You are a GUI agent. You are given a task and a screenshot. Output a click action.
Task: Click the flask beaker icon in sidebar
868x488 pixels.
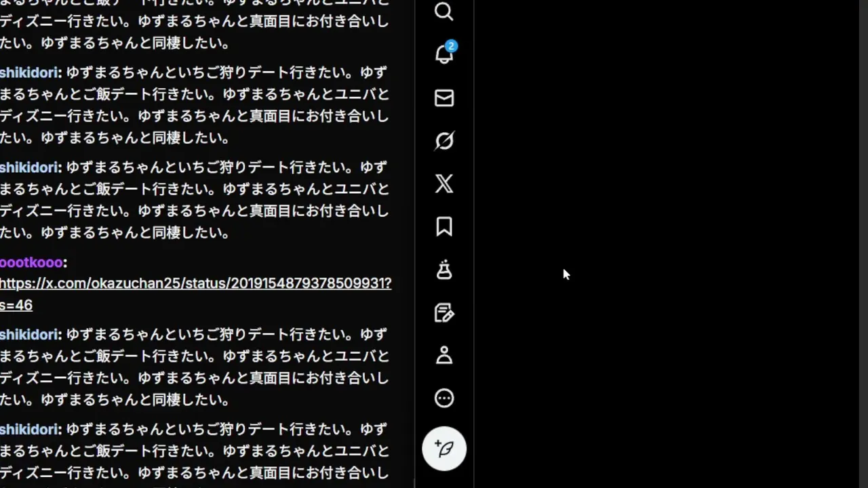point(444,270)
